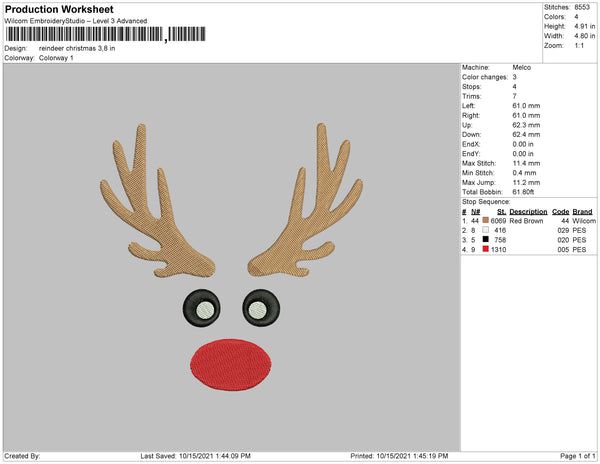
Task: Click the Up value '62.3 mm'
Action: coord(526,125)
